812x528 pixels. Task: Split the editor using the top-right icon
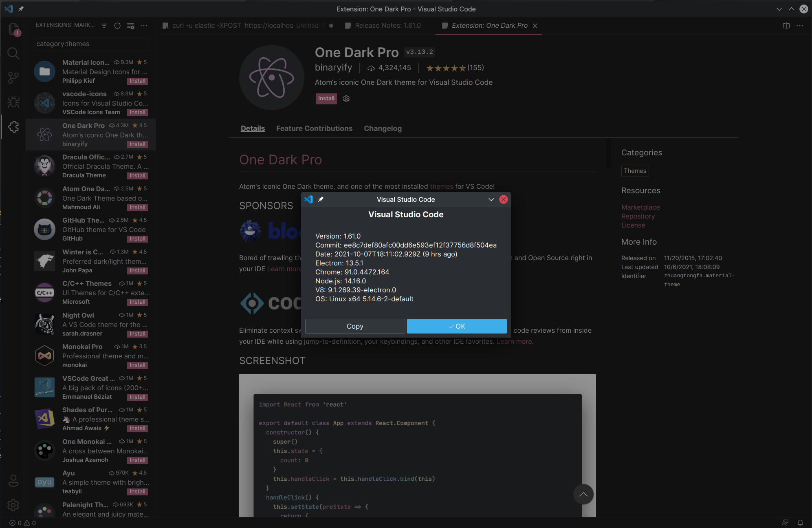point(786,25)
